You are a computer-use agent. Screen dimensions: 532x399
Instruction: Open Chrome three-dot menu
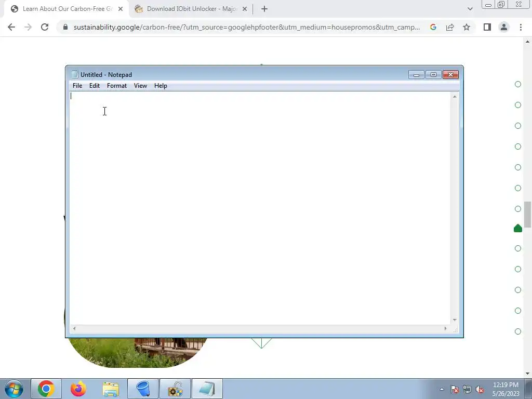coord(521,27)
